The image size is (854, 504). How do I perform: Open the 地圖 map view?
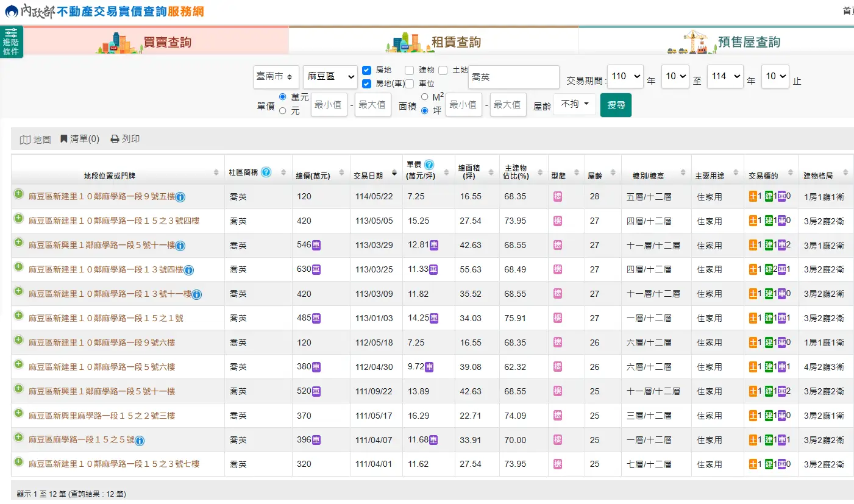coord(35,140)
